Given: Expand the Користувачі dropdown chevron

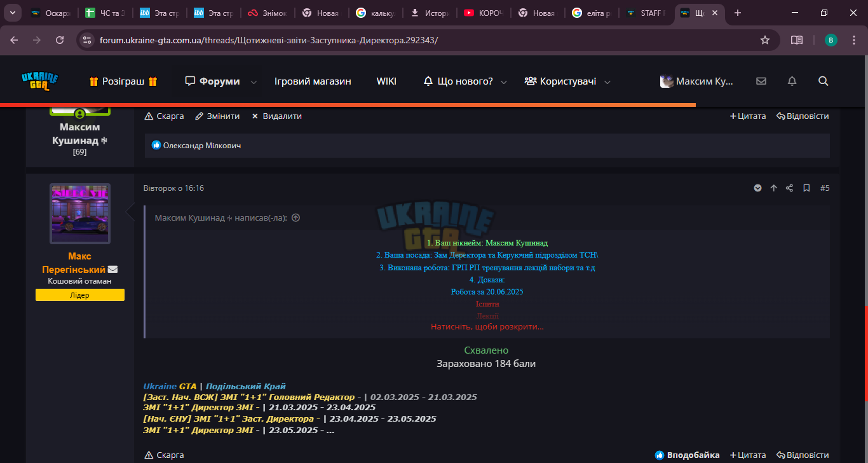Looking at the screenshot, I should tap(607, 82).
